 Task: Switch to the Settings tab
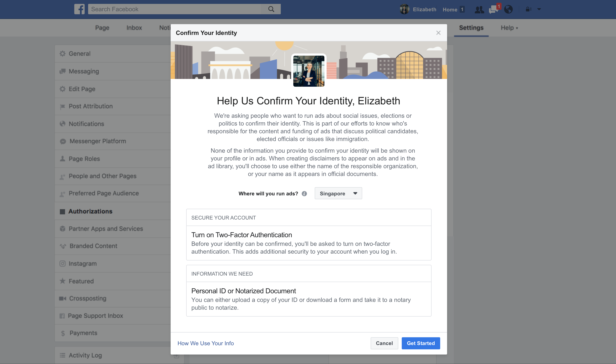click(x=471, y=28)
